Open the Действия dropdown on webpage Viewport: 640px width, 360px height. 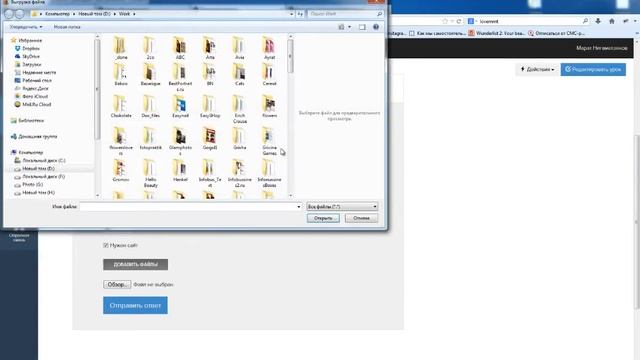tap(537, 69)
